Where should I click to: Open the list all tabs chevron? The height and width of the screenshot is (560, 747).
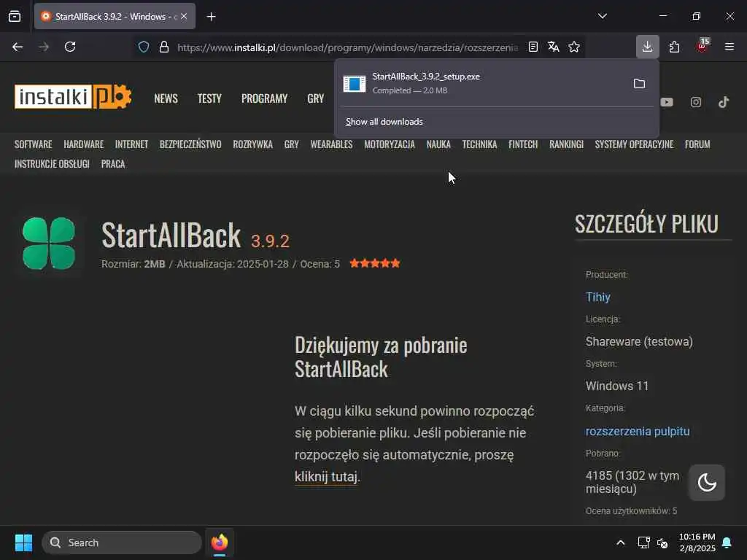pyautogui.click(x=602, y=16)
